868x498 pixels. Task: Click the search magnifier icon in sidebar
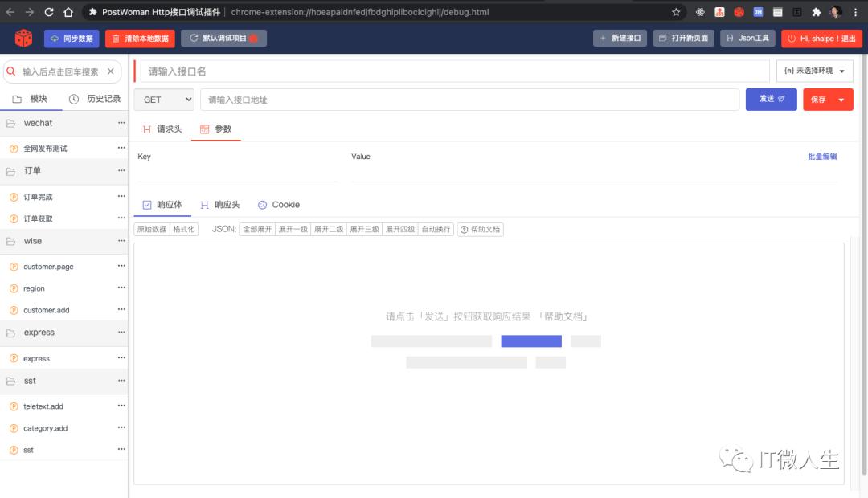coord(11,71)
